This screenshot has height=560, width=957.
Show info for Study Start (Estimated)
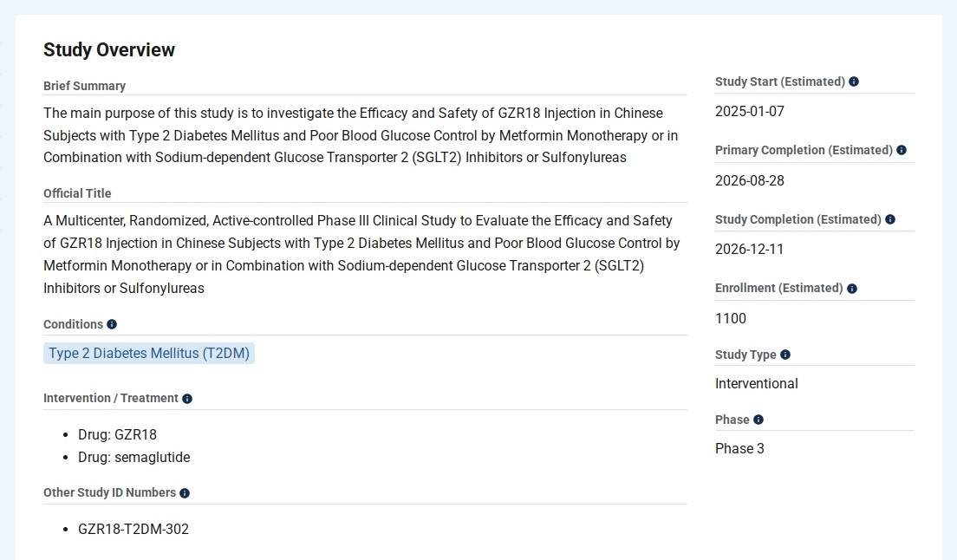(x=854, y=81)
